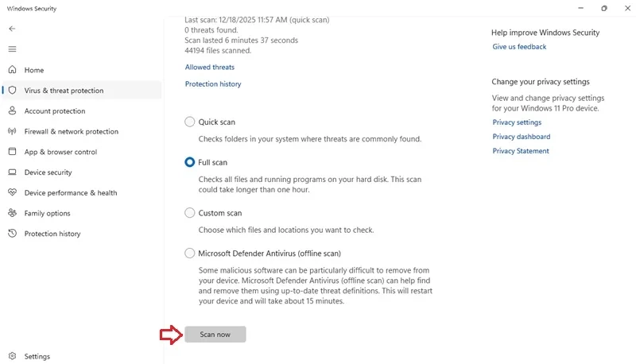This screenshot has height=364, width=636.
Task: Click the Settings gear icon
Action: [x=12, y=356]
